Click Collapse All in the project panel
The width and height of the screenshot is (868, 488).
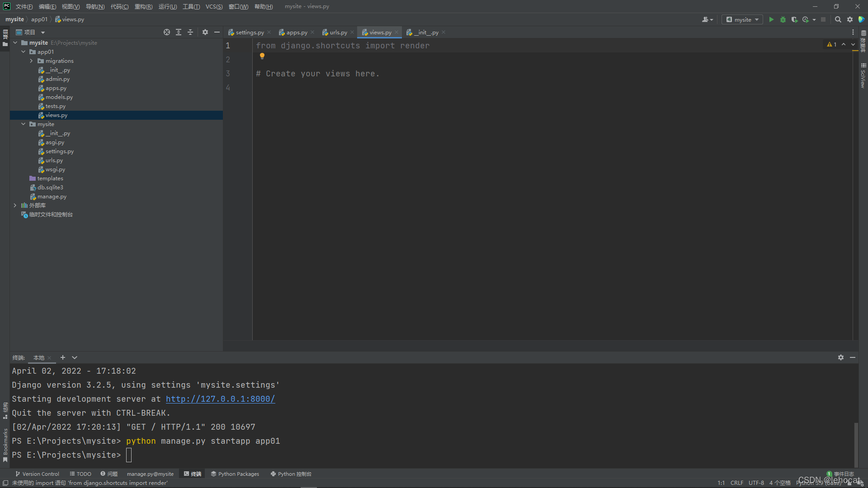click(190, 32)
